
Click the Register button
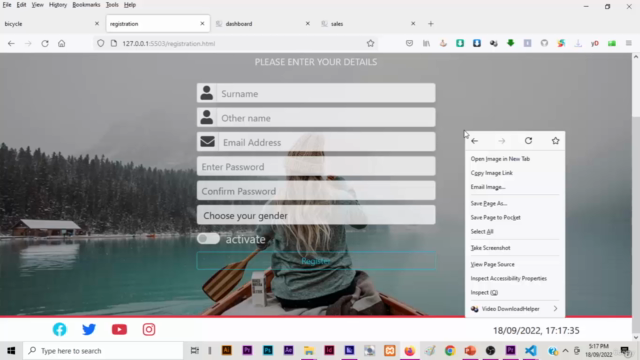coord(316,260)
